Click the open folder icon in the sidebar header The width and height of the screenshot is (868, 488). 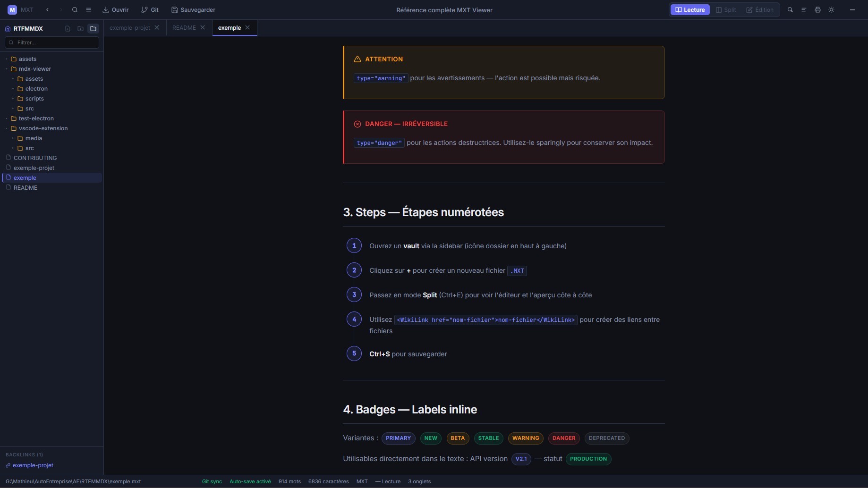tap(93, 28)
